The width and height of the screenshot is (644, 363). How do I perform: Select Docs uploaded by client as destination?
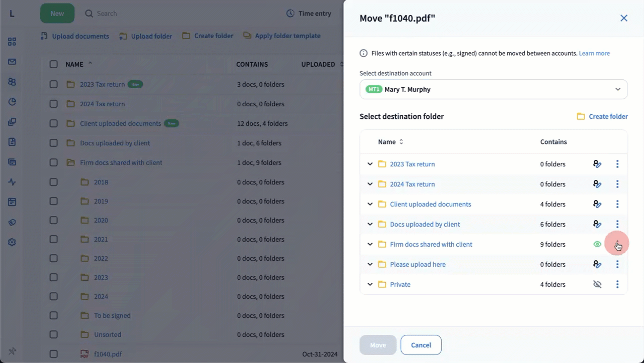pos(425,224)
